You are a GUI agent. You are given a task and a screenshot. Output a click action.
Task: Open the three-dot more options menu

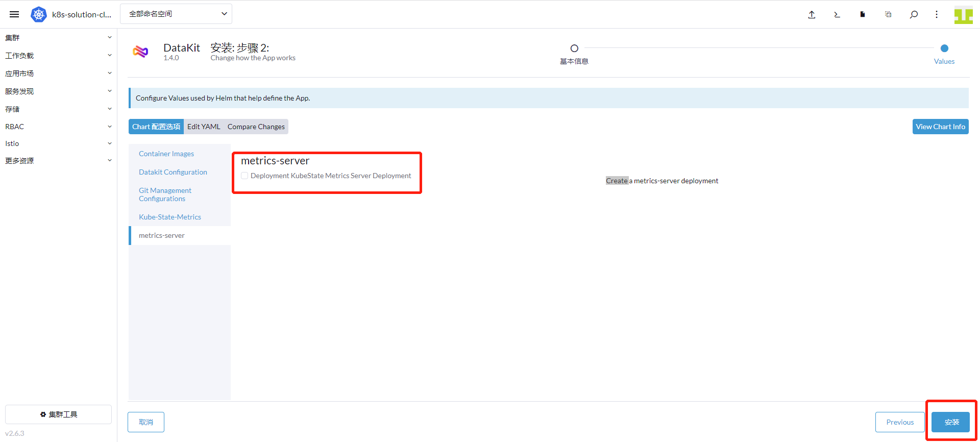click(937, 14)
